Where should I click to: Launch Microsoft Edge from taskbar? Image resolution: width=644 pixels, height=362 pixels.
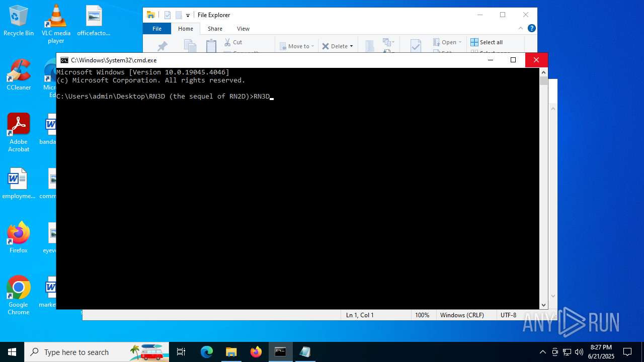tap(207, 352)
